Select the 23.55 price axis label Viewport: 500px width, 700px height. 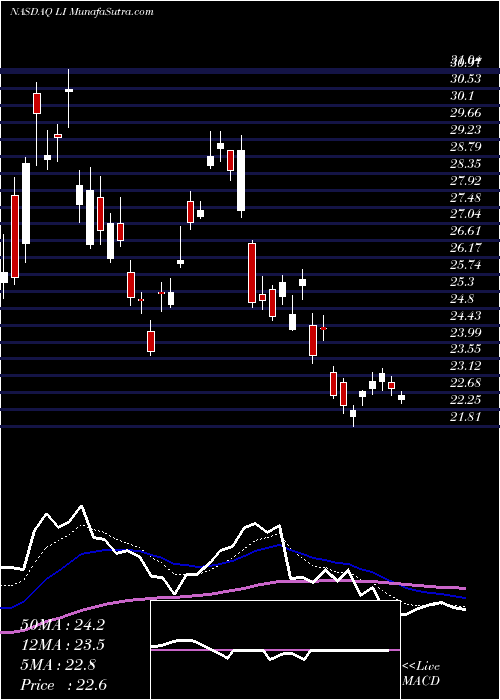click(x=466, y=350)
